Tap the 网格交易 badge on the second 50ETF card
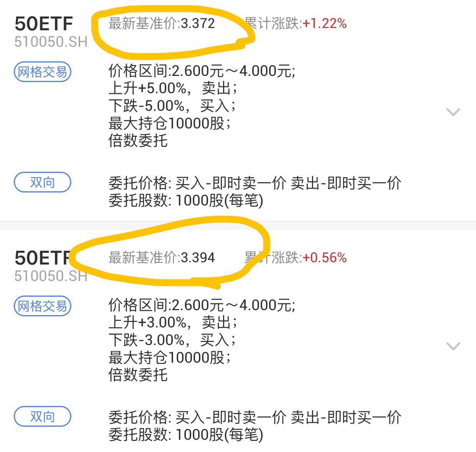The width and height of the screenshot is (476, 452). (43, 306)
